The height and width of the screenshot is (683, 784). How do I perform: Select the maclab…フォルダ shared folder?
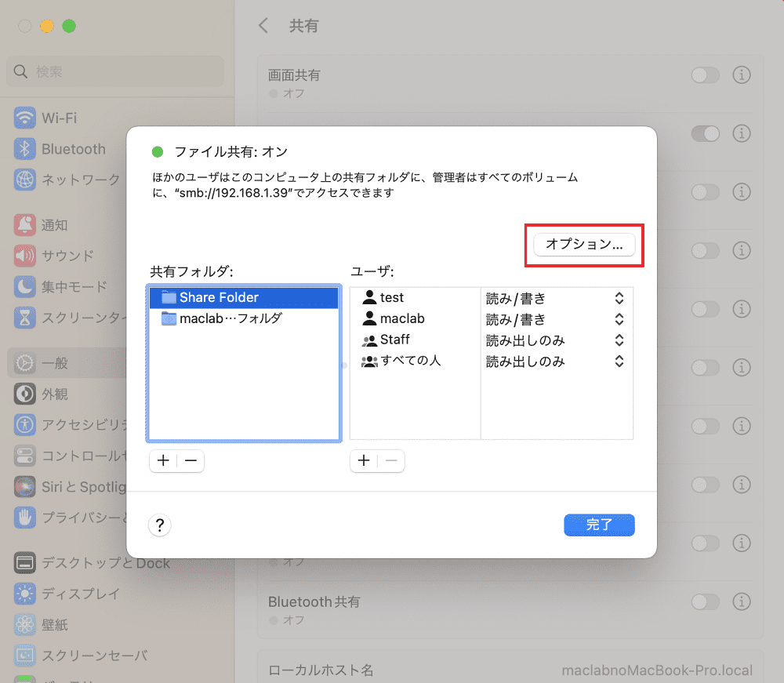click(x=244, y=318)
